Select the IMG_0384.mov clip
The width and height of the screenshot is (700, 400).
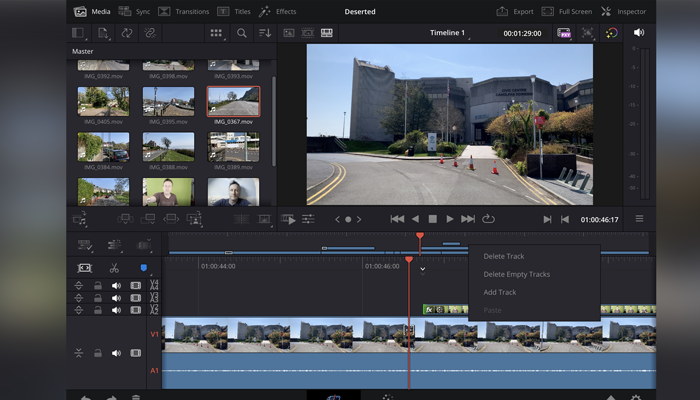pos(104,147)
